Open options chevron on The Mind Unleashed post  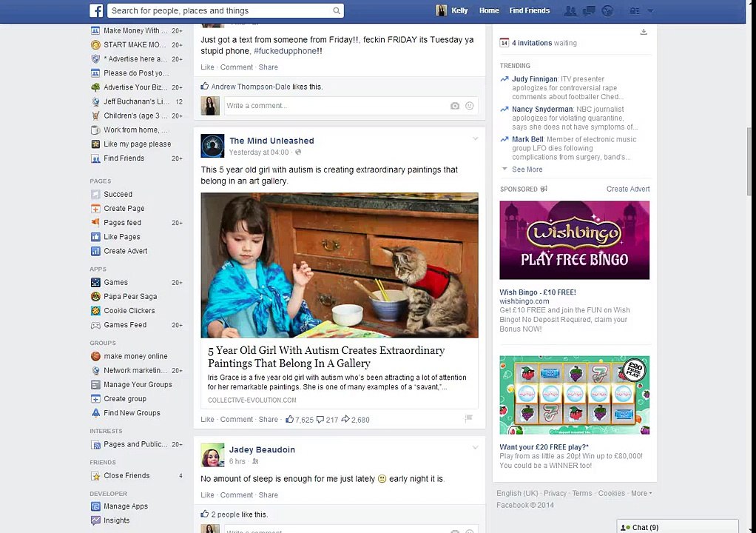475,139
